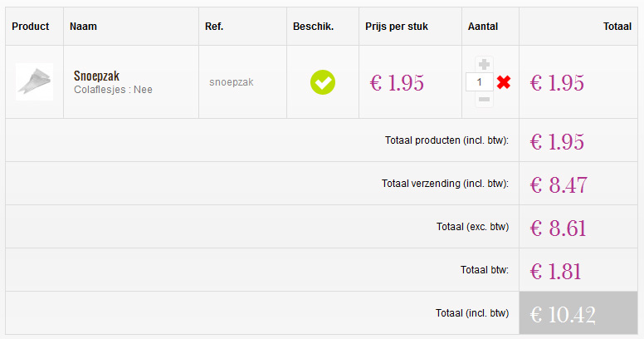
Task: Click the quantity input field
Action: tap(480, 82)
